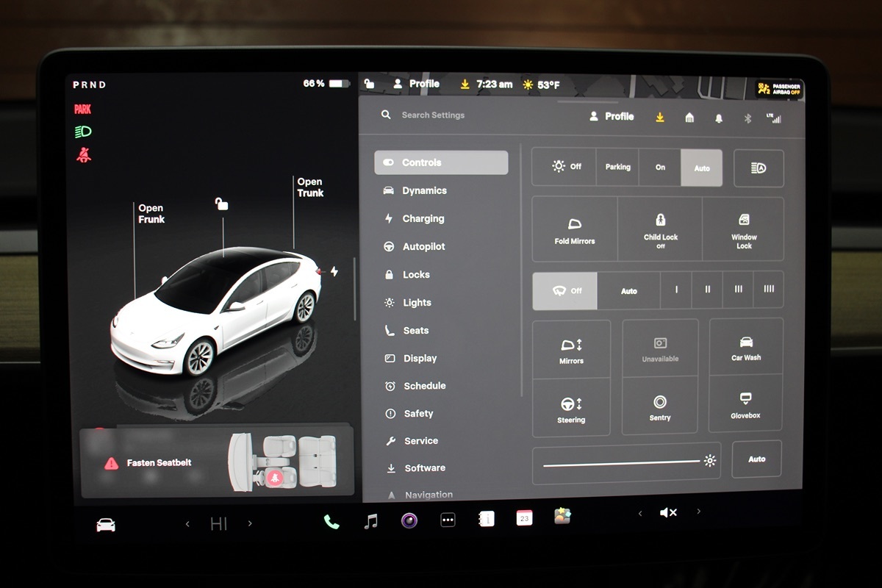Open the music app icon
The width and height of the screenshot is (882, 588).
371,521
